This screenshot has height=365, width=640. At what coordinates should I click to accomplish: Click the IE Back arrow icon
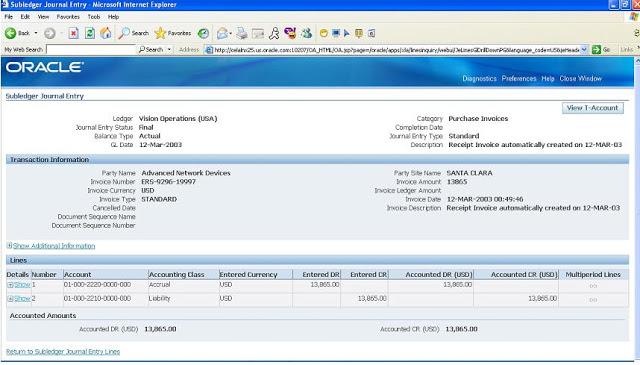(10, 33)
